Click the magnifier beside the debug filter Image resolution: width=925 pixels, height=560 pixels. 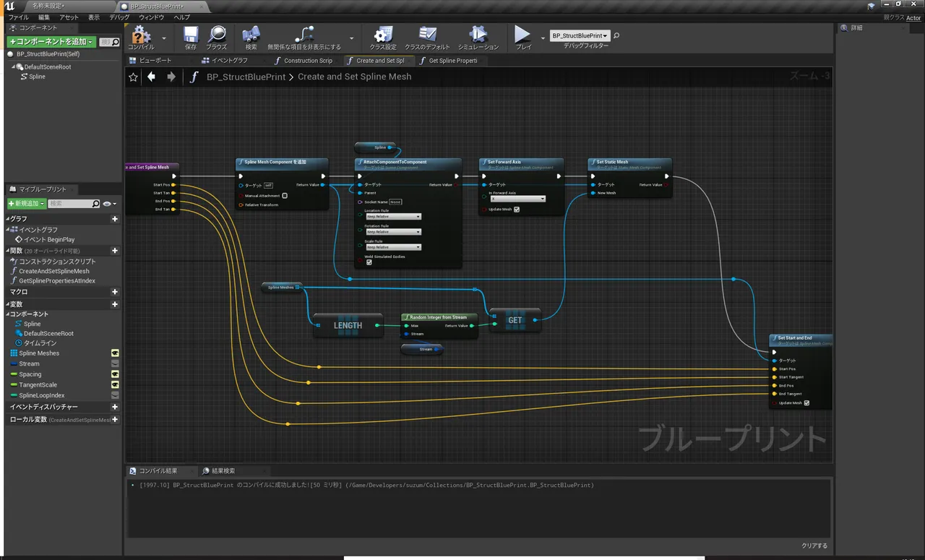coord(616,35)
